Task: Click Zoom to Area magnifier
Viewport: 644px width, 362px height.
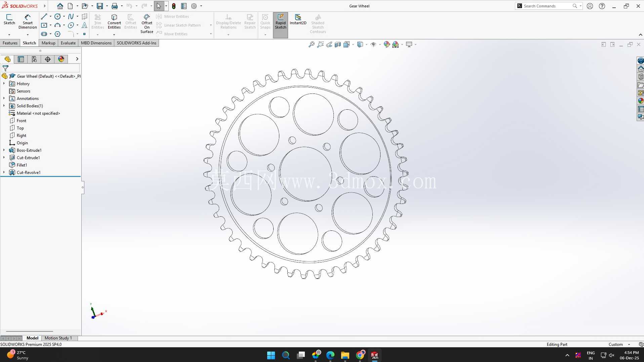Action: point(320,44)
